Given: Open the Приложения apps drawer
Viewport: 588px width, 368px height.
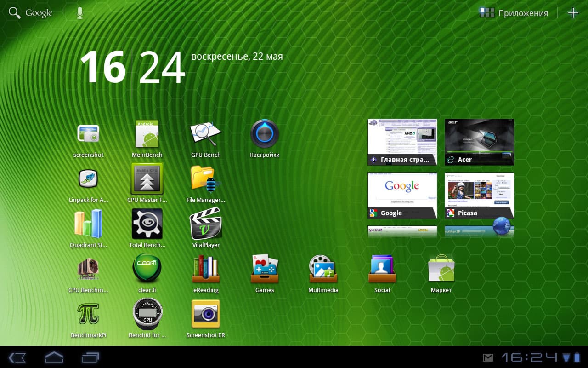Looking at the screenshot, I should 514,13.
